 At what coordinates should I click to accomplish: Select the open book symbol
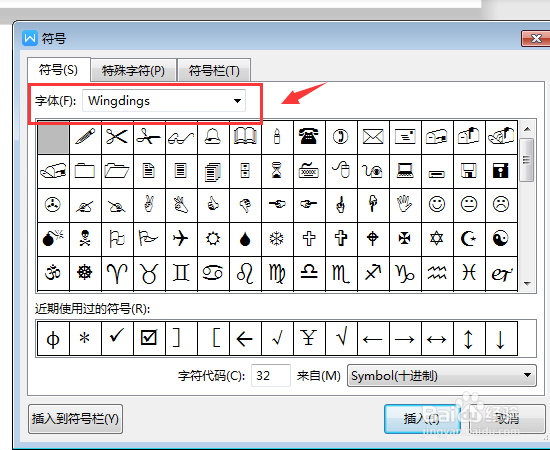245,136
